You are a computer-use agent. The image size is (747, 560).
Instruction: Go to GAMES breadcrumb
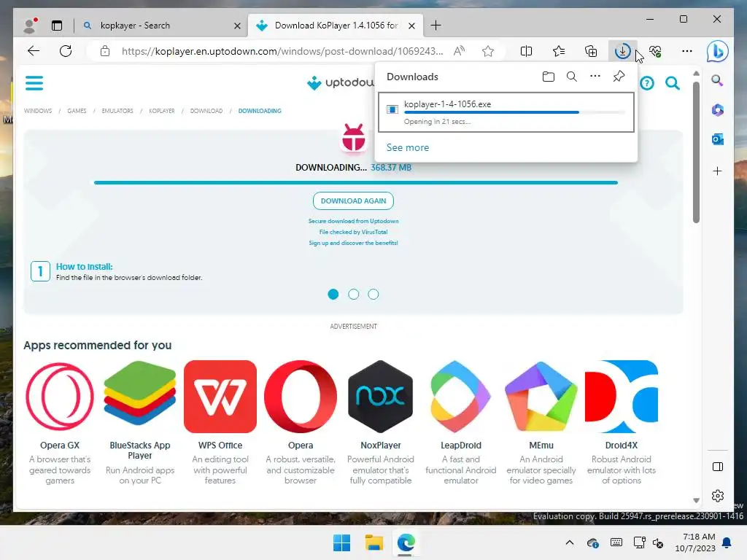(77, 111)
